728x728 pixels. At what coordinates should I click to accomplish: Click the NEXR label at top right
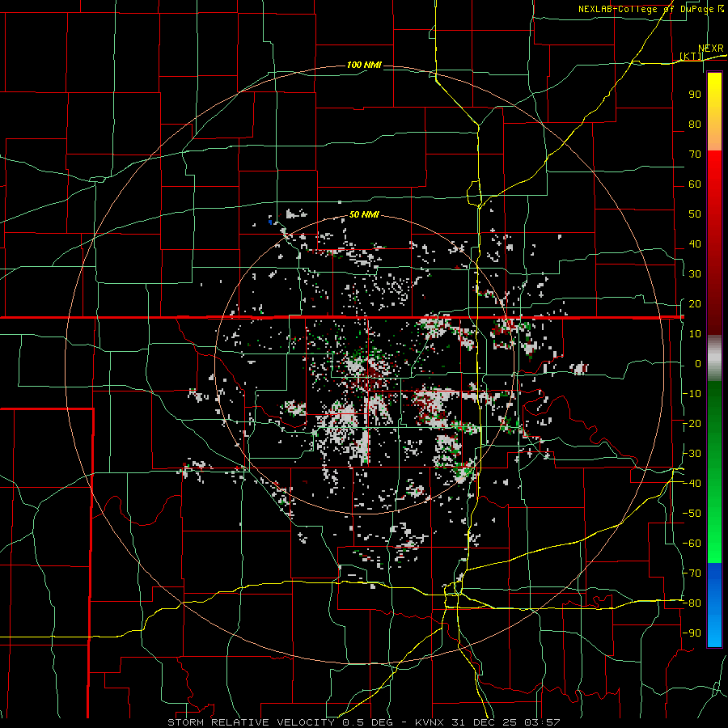point(711,49)
